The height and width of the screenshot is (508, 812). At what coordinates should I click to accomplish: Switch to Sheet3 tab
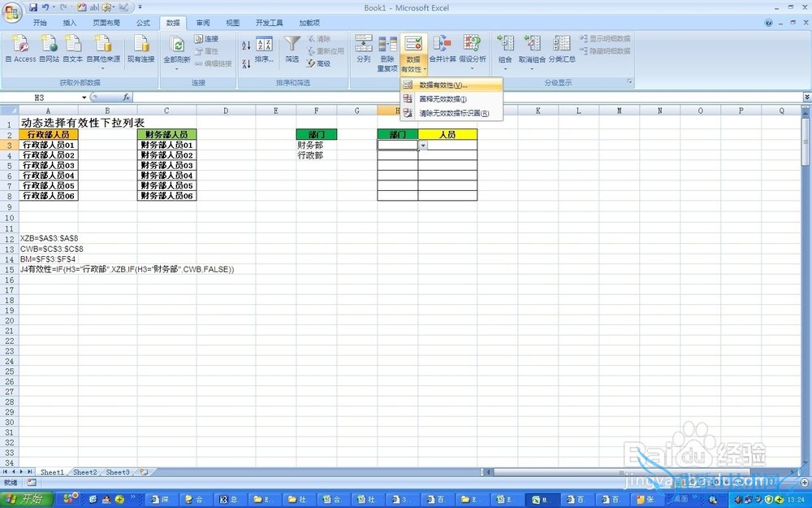pyautogui.click(x=118, y=472)
